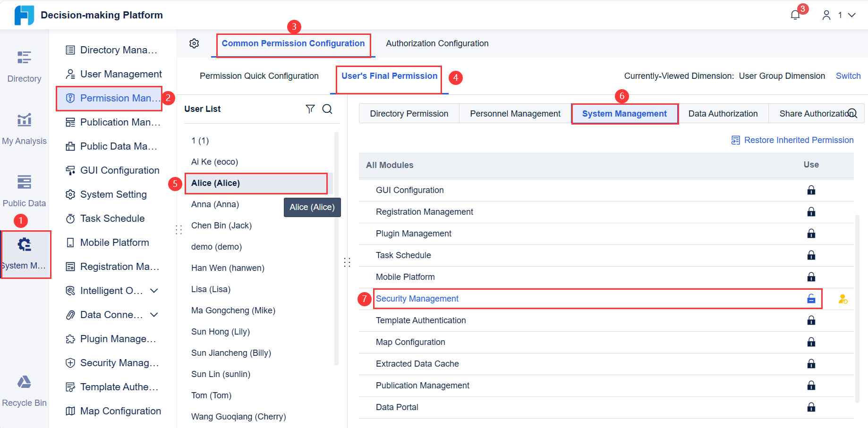This screenshot has height=428, width=868.
Task: Expand the Intelligent O... menu item
Action: click(154, 291)
